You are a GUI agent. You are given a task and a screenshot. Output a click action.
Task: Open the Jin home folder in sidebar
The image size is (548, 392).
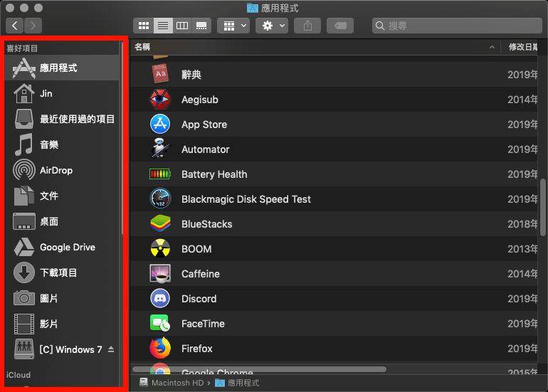tap(62, 93)
